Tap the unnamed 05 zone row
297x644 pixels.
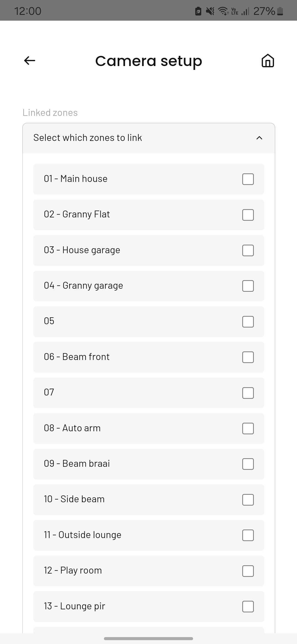149,322
